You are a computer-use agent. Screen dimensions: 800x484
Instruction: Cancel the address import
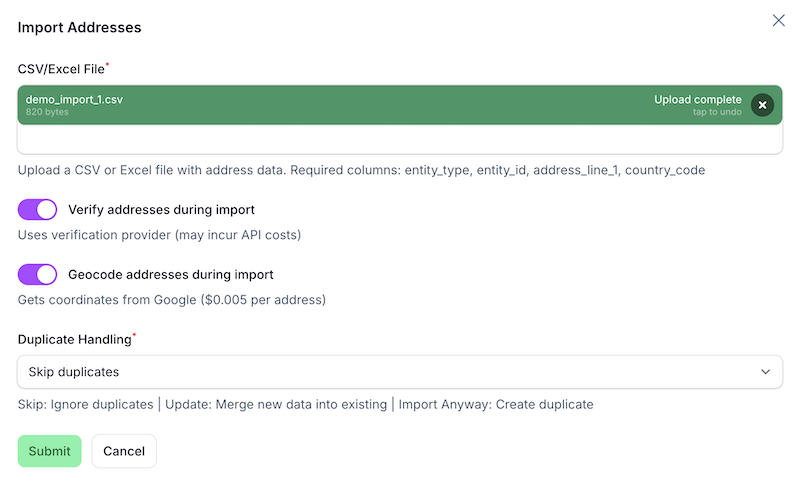point(124,451)
